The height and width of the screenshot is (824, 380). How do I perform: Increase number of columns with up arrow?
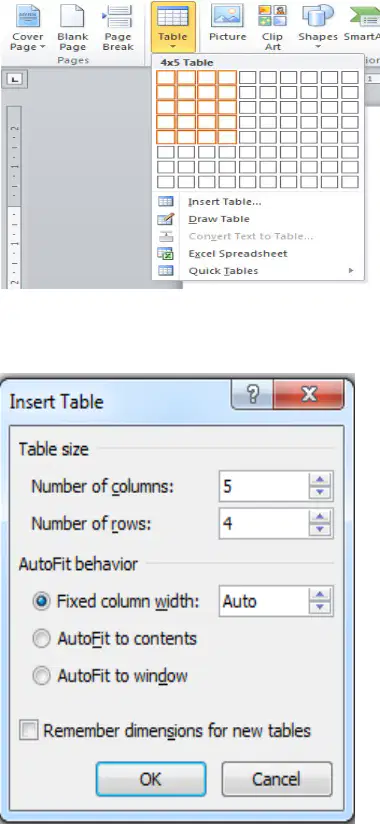click(320, 479)
